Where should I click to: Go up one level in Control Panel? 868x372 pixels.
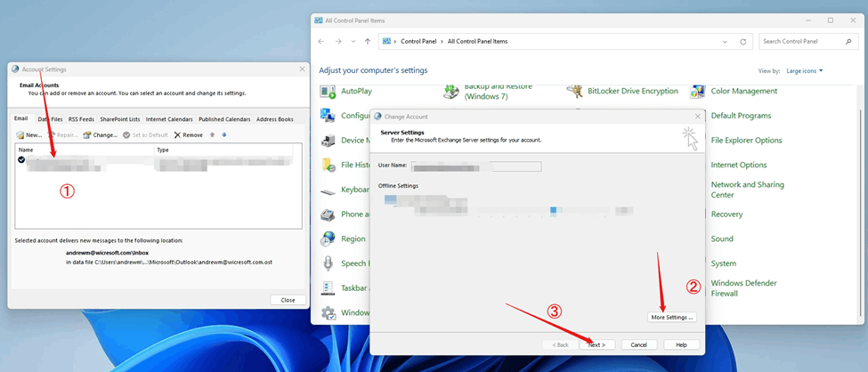coord(369,42)
